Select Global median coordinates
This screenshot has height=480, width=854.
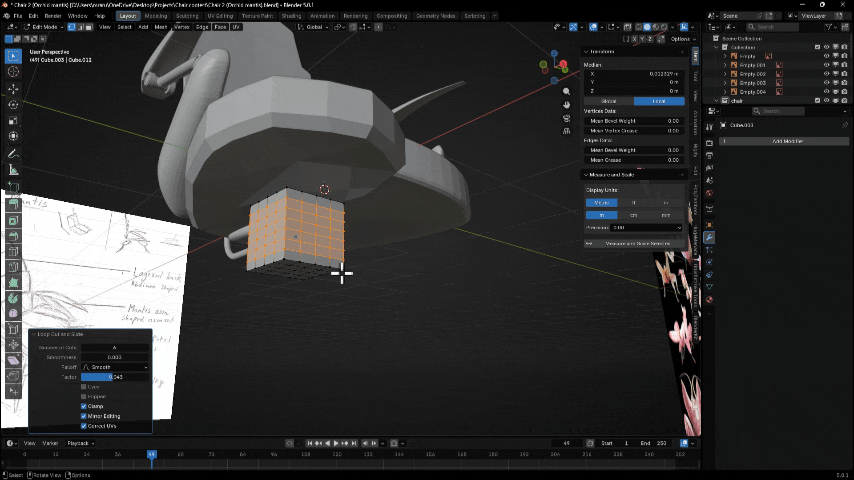609,101
